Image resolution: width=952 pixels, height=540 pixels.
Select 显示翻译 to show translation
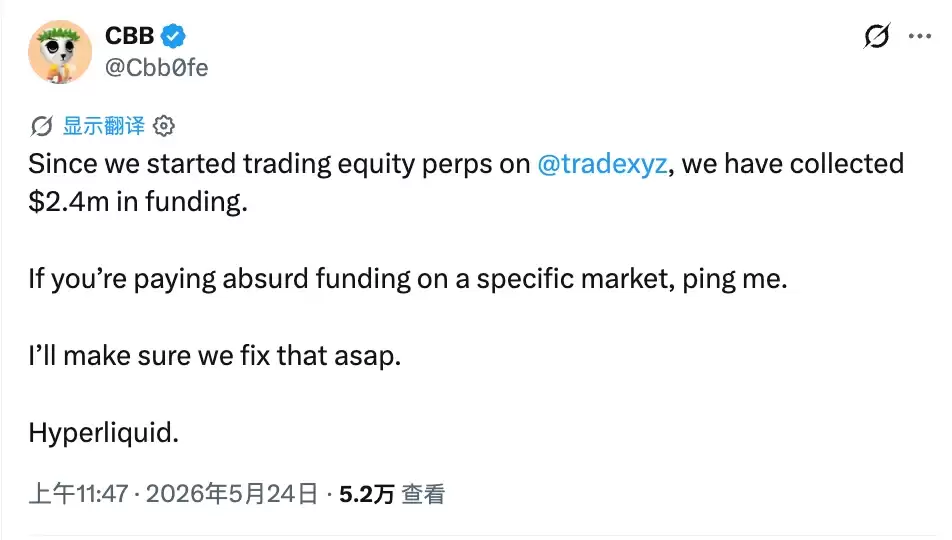point(104,126)
